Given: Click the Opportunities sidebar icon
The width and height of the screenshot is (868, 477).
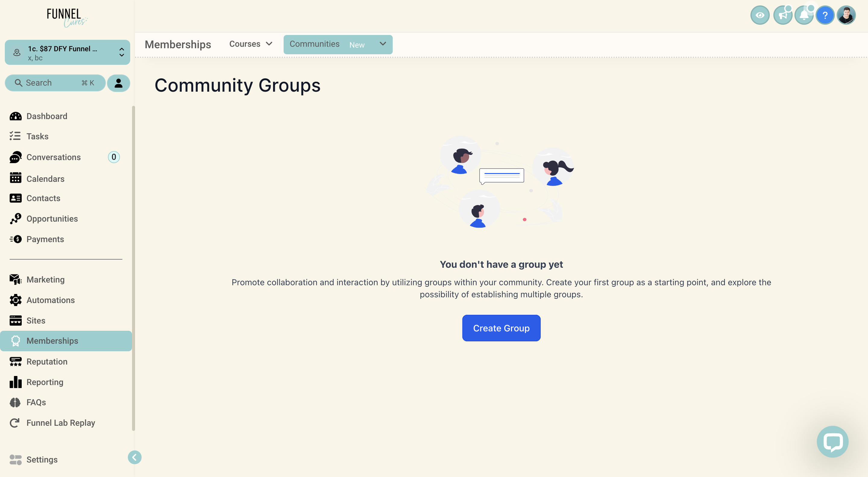Looking at the screenshot, I should (x=15, y=219).
